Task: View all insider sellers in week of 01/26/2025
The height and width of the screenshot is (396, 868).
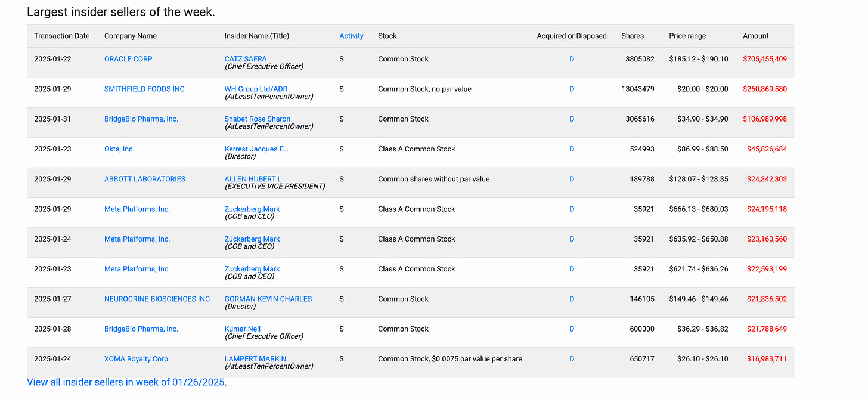Action: click(x=126, y=382)
